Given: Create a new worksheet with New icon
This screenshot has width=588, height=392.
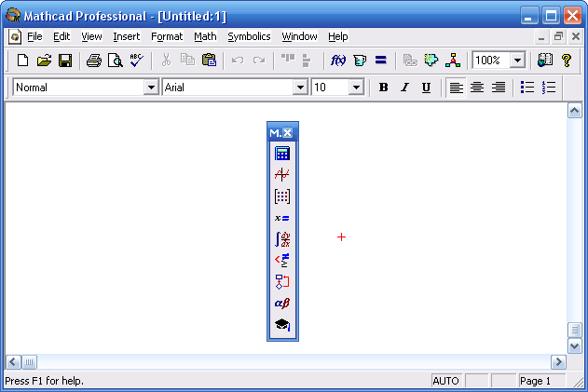Looking at the screenshot, I should click(x=22, y=60).
